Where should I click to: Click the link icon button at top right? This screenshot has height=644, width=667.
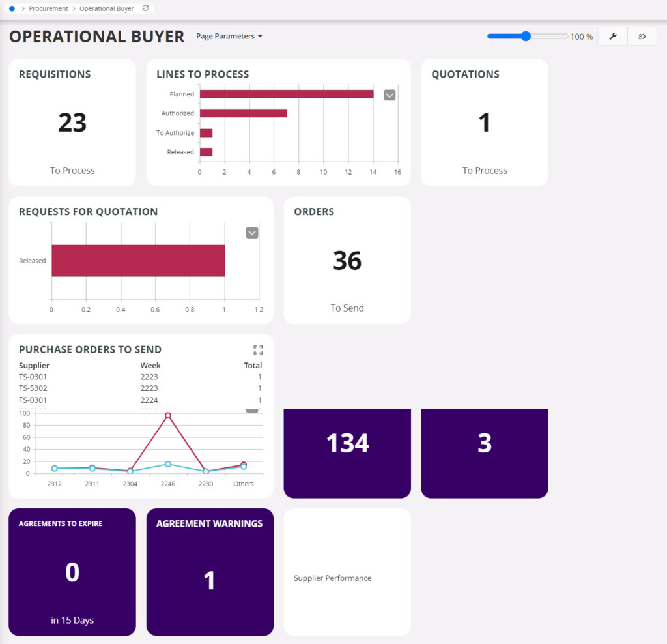[x=642, y=37]
